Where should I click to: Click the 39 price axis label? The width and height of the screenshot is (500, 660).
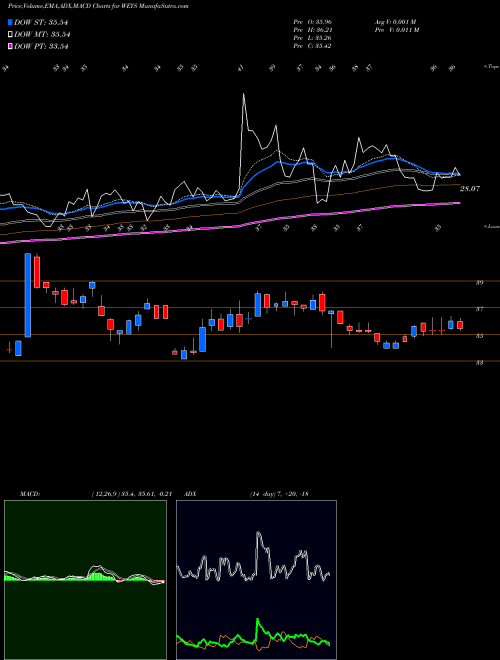(x=479, y=282)
